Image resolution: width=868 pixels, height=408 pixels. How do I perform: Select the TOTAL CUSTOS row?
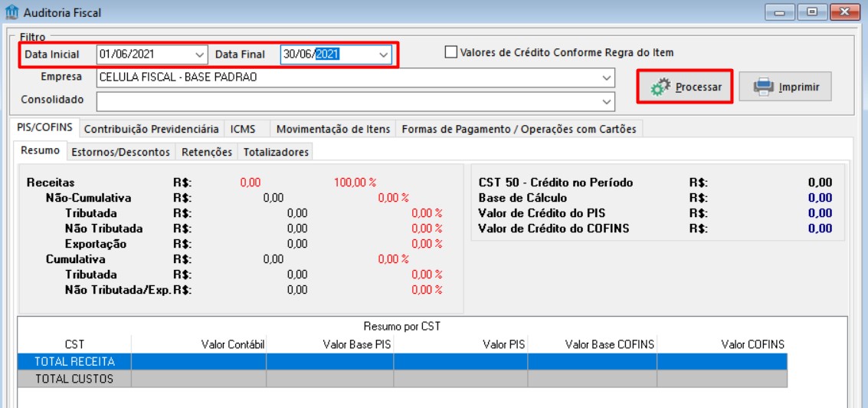coord(402,379)
